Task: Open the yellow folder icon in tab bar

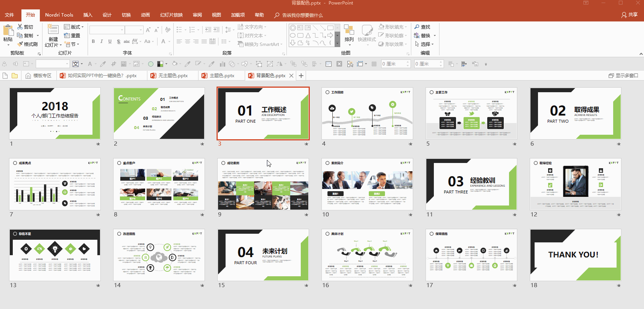Action: tap(15, 76)
